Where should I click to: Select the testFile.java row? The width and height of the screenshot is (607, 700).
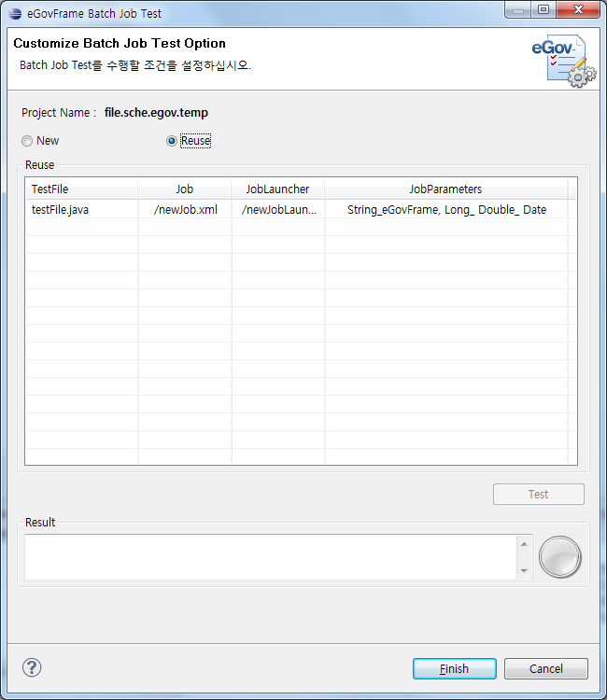[61, 210]
